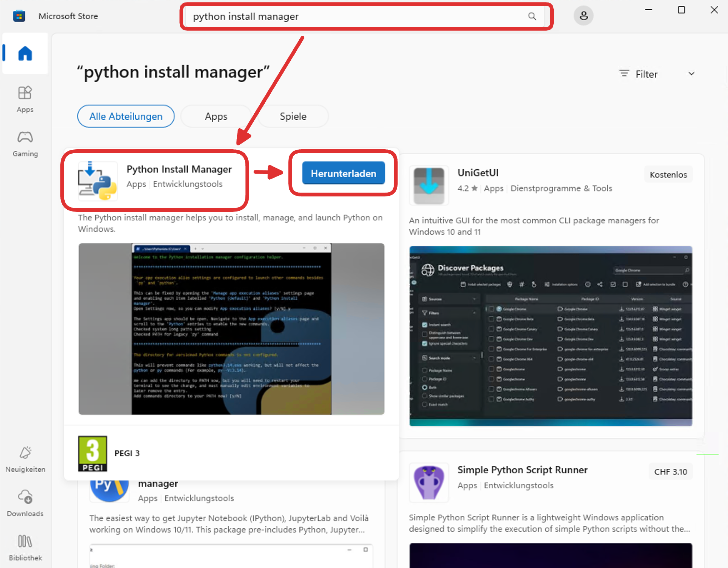Open the user account profile icon
Image resolution: width=728 pixels, height=568 pixels.
583,16
